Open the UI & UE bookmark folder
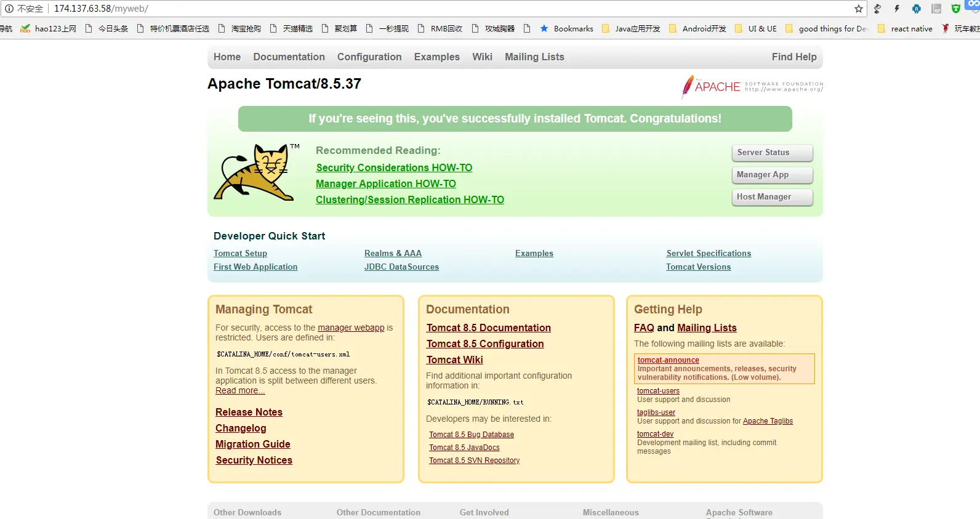The width and height of the screenshot is (980, 519). [x=756, y=28]
